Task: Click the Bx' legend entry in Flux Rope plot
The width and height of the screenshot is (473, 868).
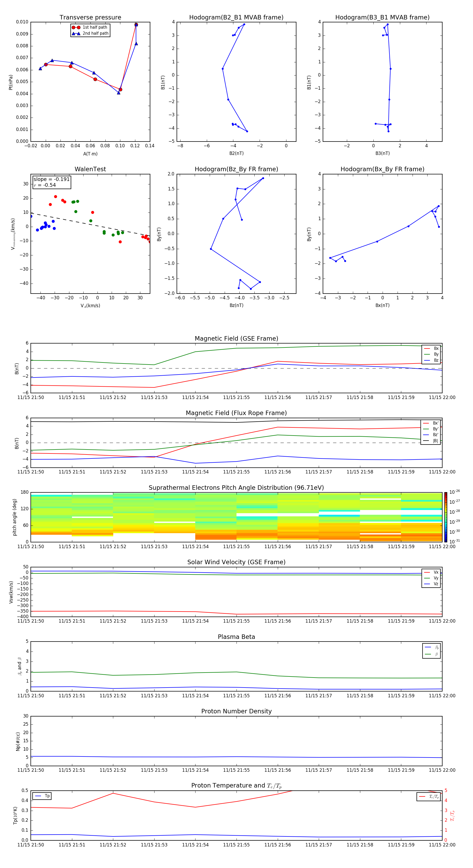Action: pyautogui.click(x=431, y=423)
